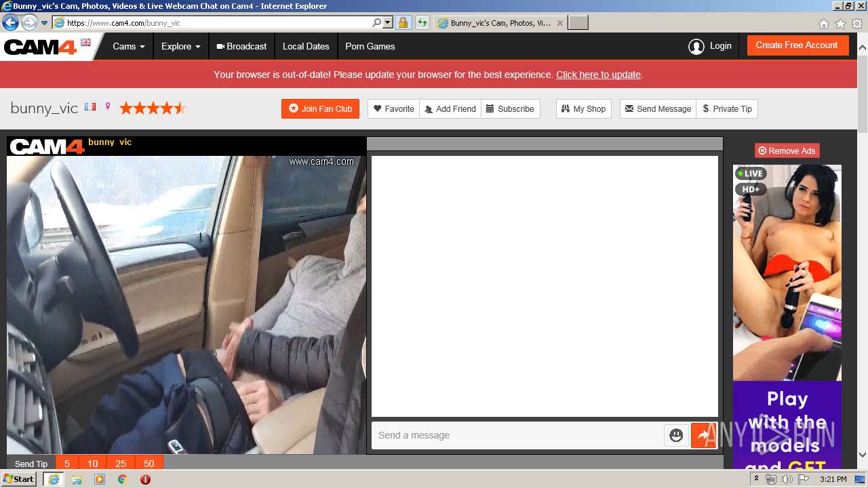Click the language flag next to CAM4 logo
The height and width of the screenshot is (488, 868).
[x=85, y=42]
